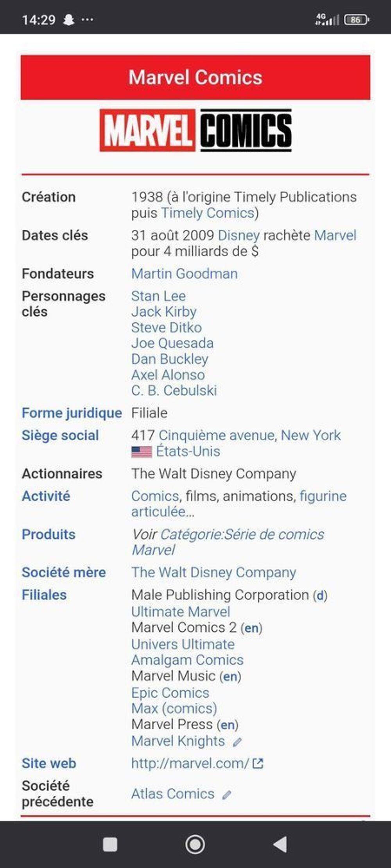
Task: Follow the C. B. Cebulski link
Action: click(x=174, y=390)
